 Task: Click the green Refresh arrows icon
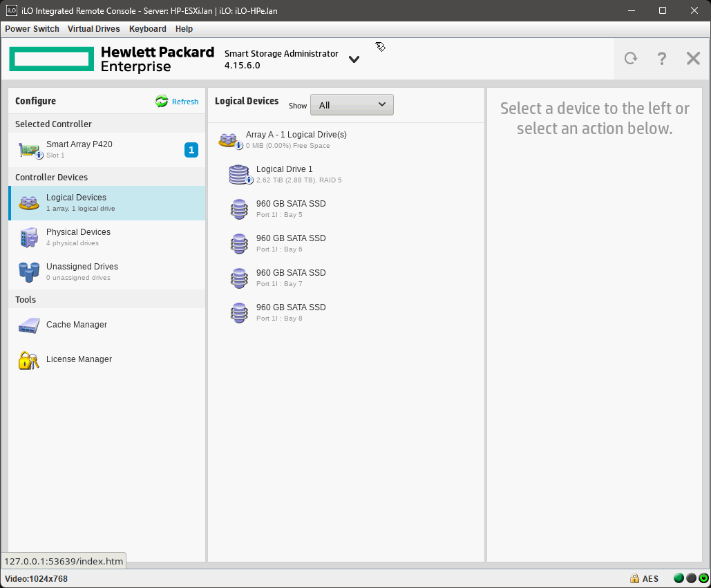[162, 101]
